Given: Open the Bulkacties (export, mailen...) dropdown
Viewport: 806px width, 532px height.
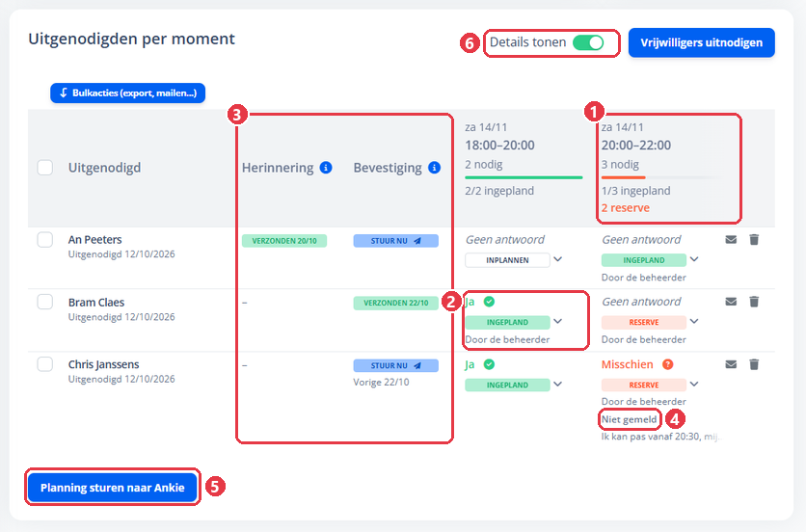Looking at the screenshot, I should [127, 93].
